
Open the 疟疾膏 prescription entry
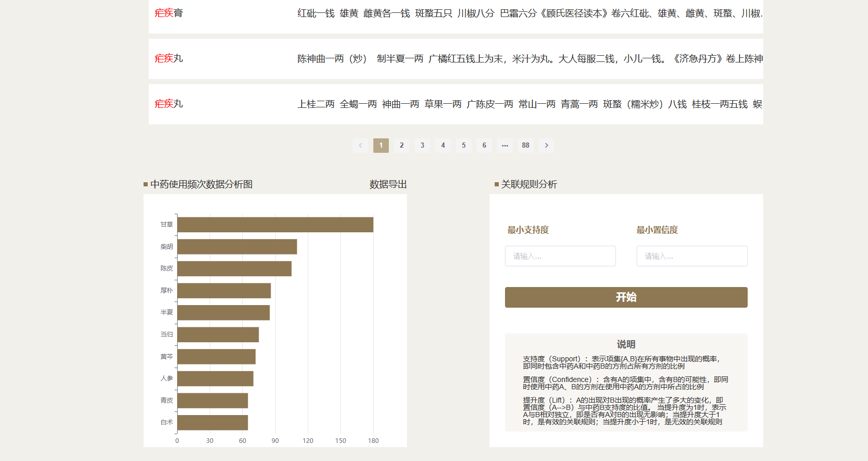point(169,13)
